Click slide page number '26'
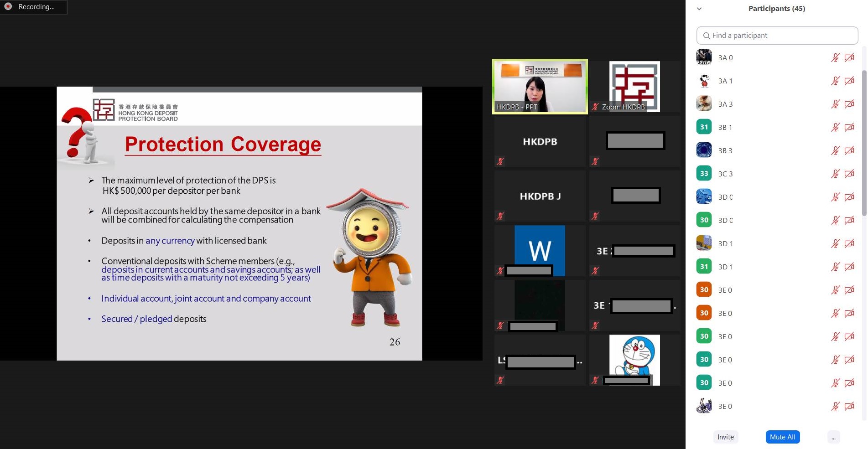 tap(395, 342)
